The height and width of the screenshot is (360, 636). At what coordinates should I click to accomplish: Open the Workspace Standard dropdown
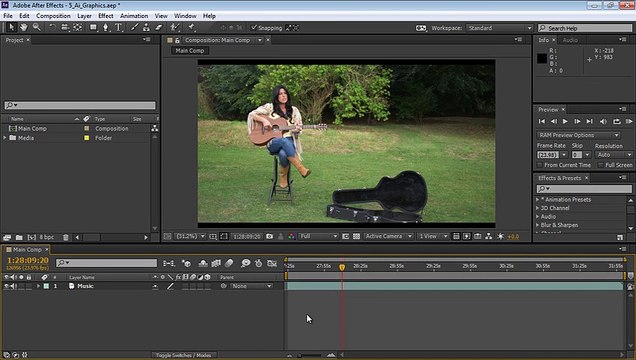tap(499, 28)
